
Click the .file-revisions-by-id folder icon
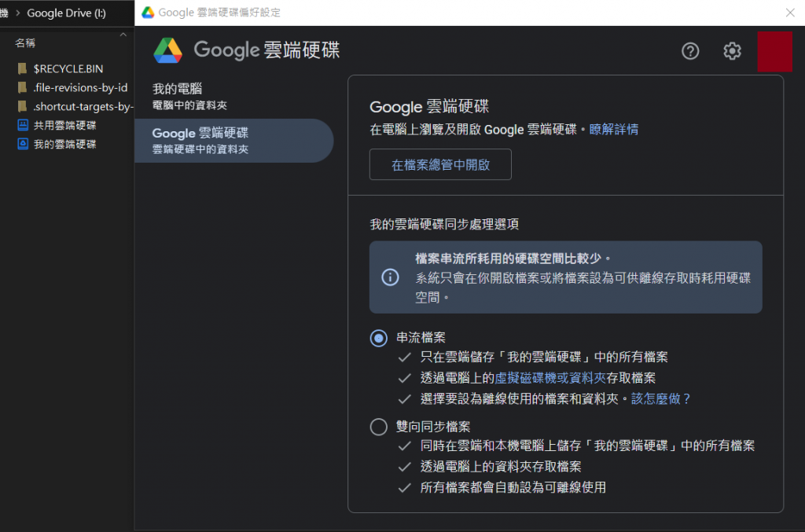[22, 88]
